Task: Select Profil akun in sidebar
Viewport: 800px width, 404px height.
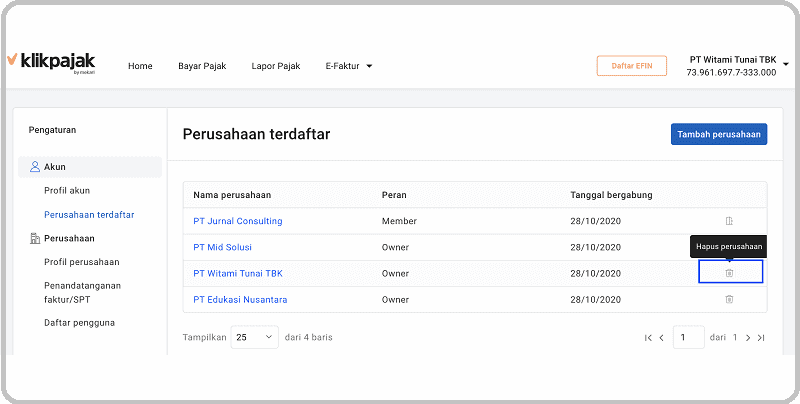Action: pyautogui.click(x=67, y=190)
